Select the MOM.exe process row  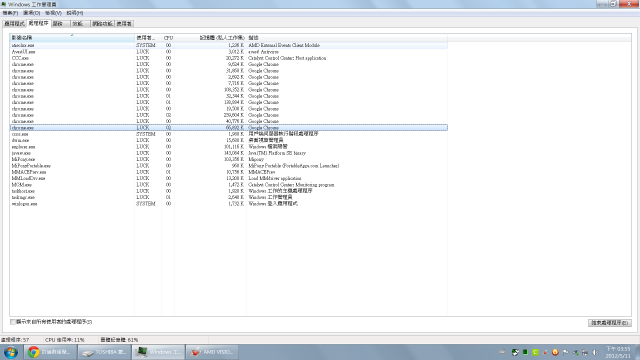click(x=229, y=184)
